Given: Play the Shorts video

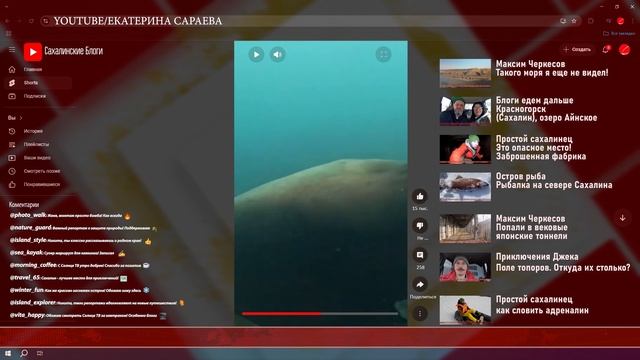Looking at the screenshot, I should coord(256,54).
